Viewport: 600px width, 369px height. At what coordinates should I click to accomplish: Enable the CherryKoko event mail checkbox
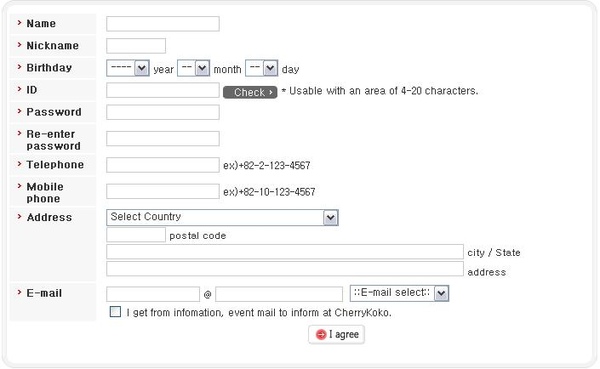click(115, 312)
